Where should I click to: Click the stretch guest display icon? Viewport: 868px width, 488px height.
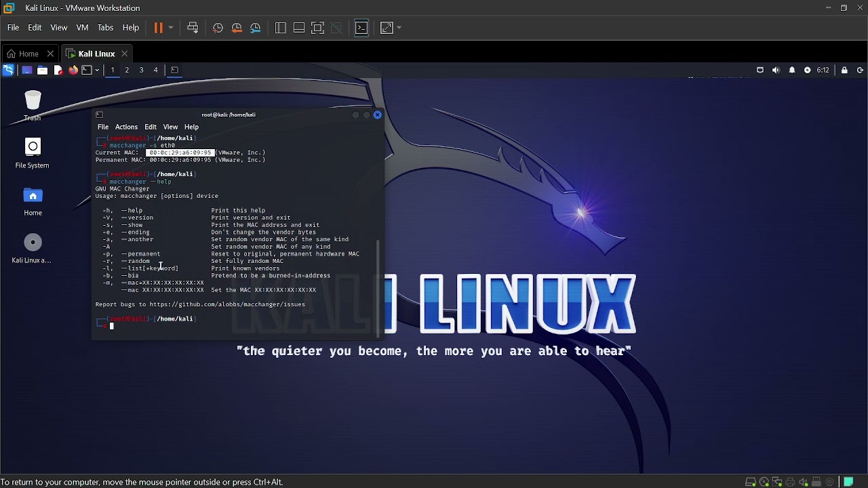387,28
